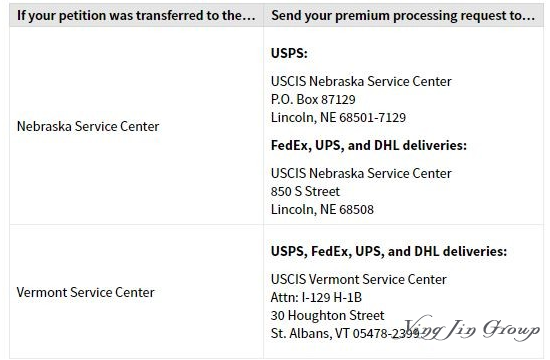The image size is (550, 360).
Task: Click the 'P.O. Box 87129' address line
Action: coord(313,100)
